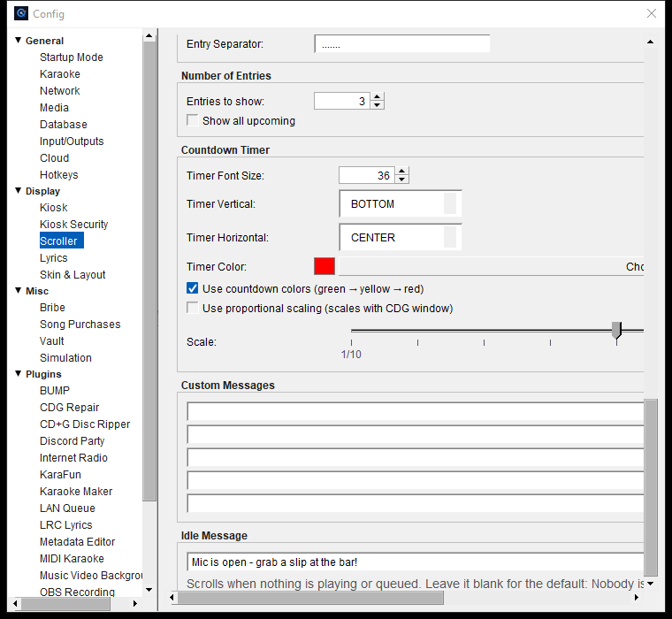Open the Timer Vertical BOTTOM dropdown
Viewport: 672px width, 619px height.
[x=401, y=203]
